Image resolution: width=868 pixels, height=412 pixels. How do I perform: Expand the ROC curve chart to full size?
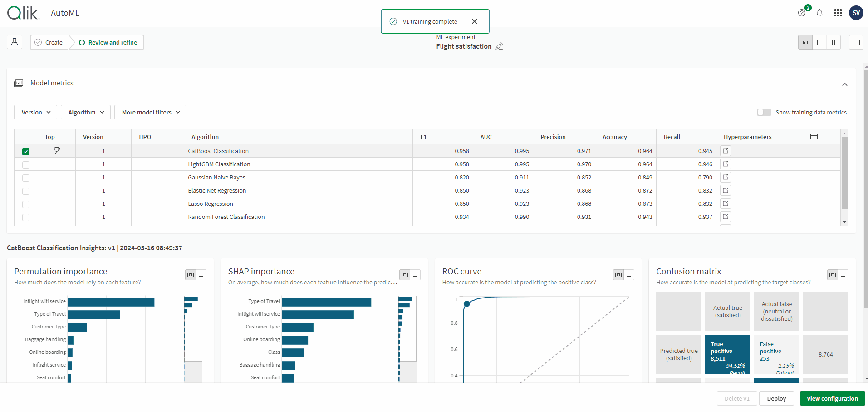(x=629, y=275)
